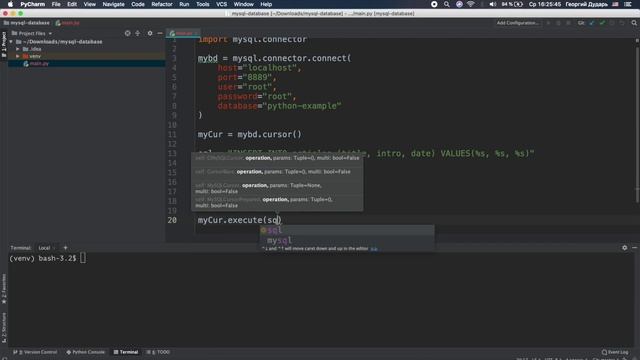
Task: Add a new terminal session with plus icon
Action: coord(65,248)
